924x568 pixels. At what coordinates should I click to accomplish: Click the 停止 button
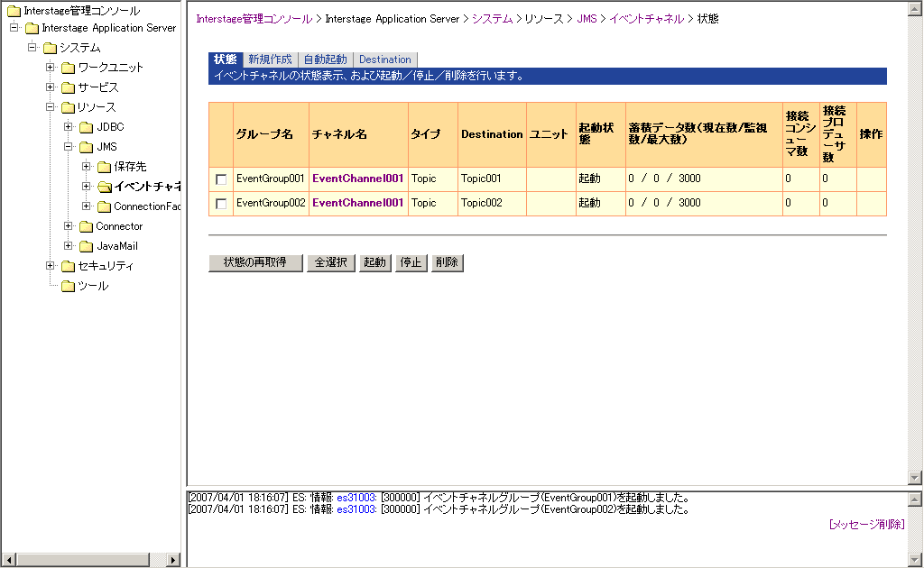(411, 262)
